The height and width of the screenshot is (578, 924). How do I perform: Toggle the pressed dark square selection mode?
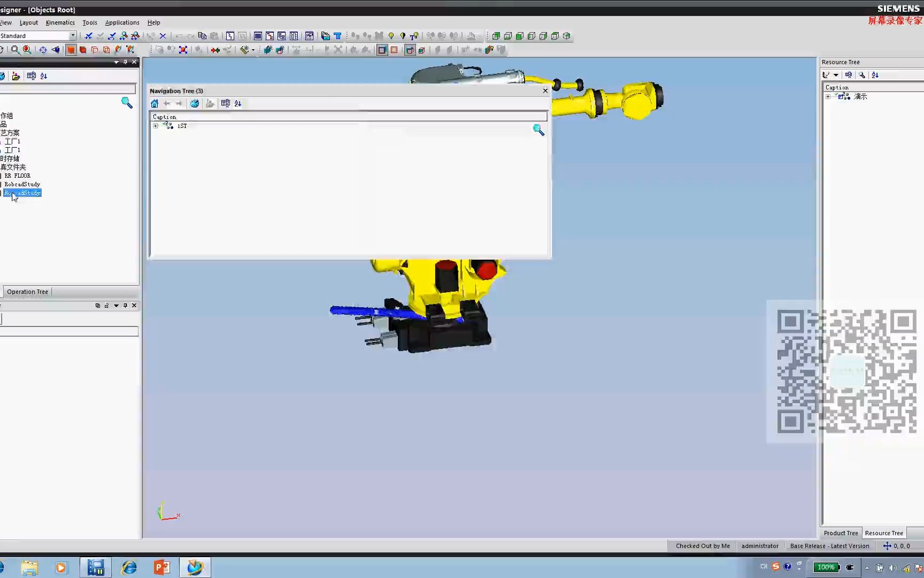(x=382, y=50)
